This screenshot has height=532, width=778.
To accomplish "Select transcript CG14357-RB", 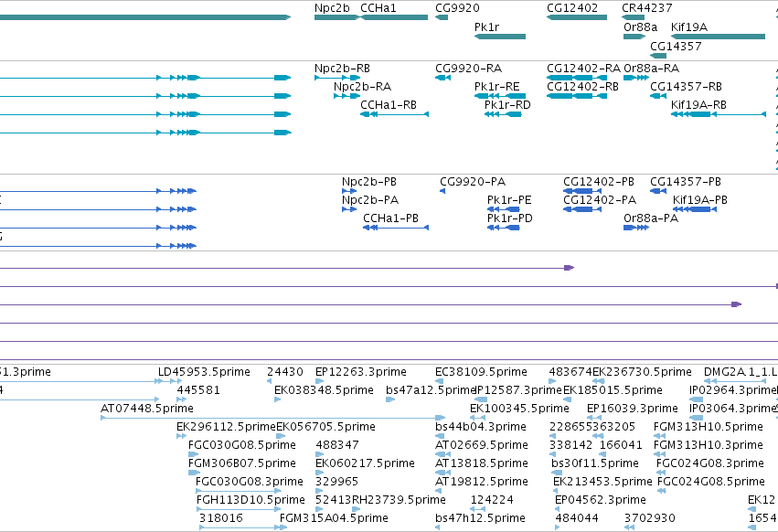I will pyautogui.click(x=658, y=96).
